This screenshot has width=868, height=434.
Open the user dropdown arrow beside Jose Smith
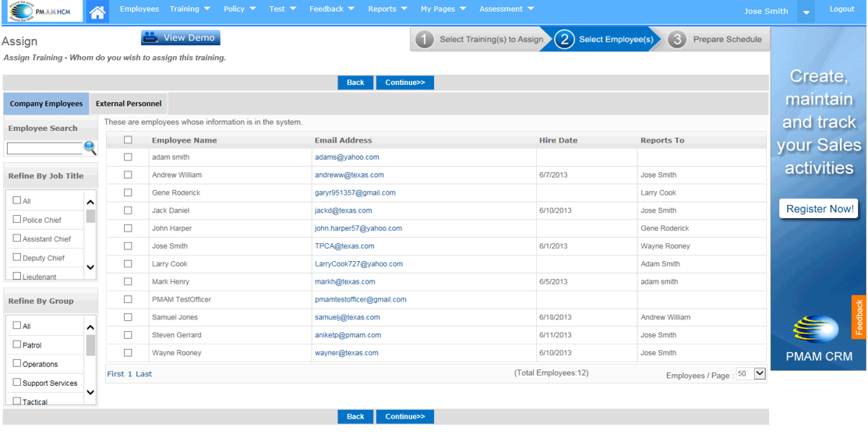[x=806, y=12]
